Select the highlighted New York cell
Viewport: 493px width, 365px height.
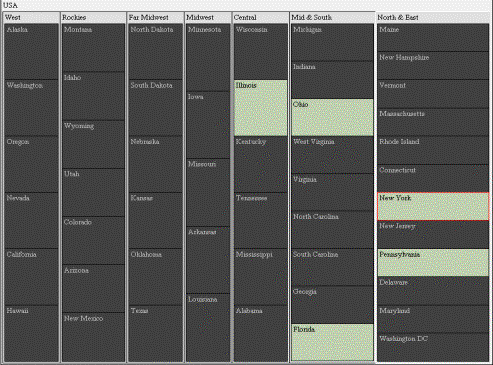tap(433, 206)
